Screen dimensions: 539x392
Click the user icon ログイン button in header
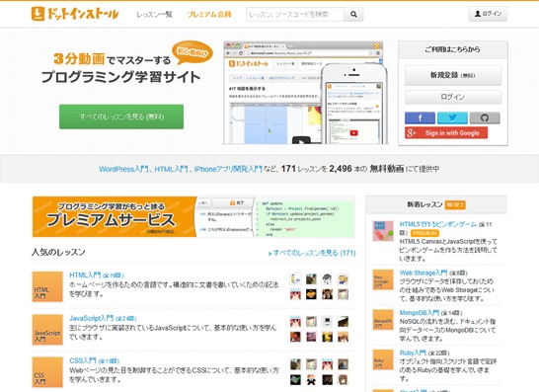pyautogui.click(x=488, y=14)
